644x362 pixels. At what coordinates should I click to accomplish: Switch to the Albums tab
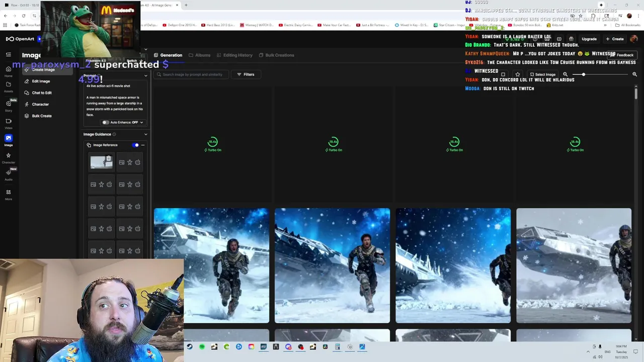pyautogui.click(x=200, y=55)
